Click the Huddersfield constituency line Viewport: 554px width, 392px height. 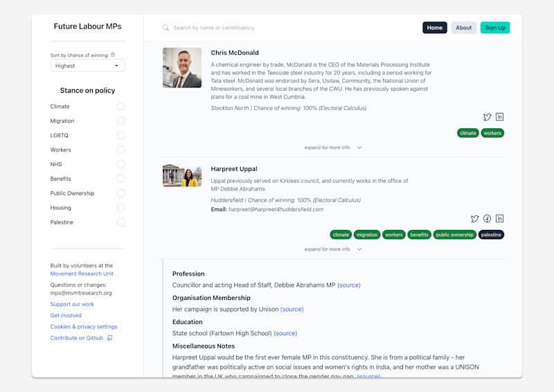pos(286,200)
